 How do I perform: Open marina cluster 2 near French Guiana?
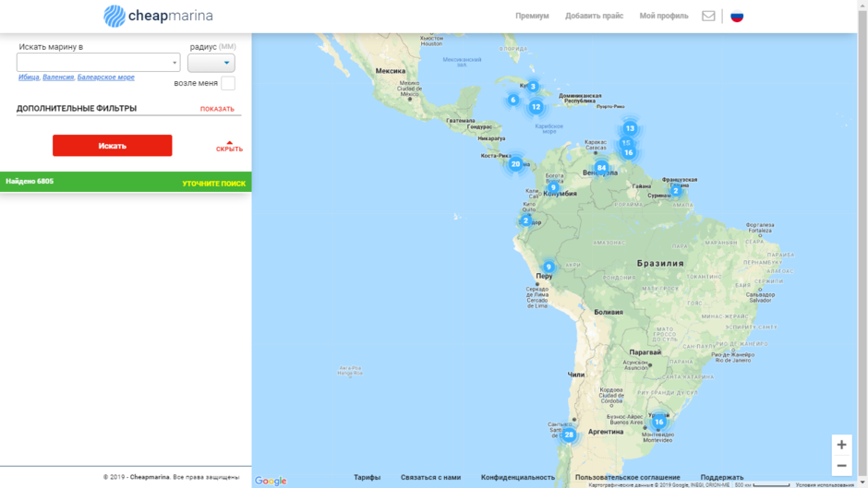(x=675, y=191)
